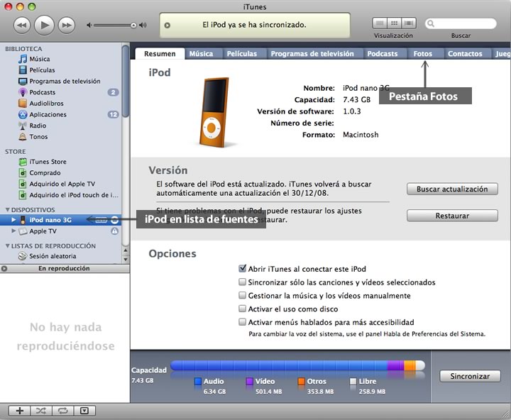Open Música in the library sidebar
This screenshot has height=420, width=511.
(40, 59)
